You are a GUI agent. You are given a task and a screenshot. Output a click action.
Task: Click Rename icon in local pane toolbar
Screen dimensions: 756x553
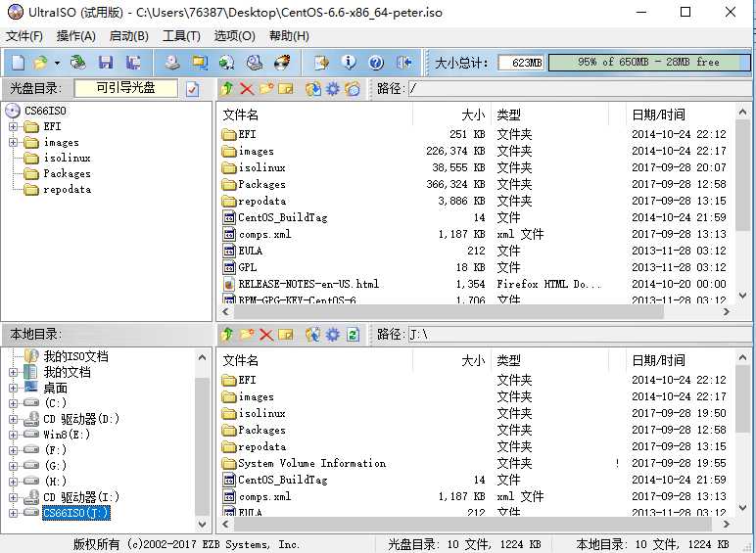pyautogui.click(x=285, y=335)
